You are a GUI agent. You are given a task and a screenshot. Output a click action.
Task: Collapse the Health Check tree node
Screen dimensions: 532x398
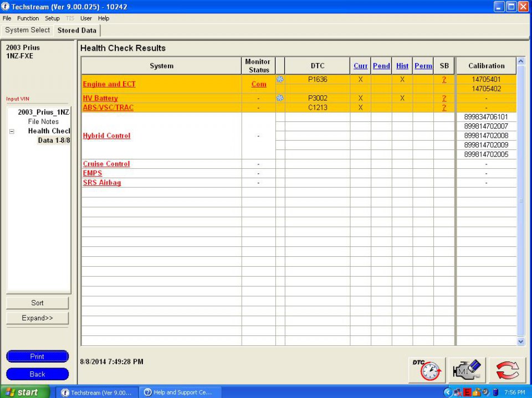(12, 131)
